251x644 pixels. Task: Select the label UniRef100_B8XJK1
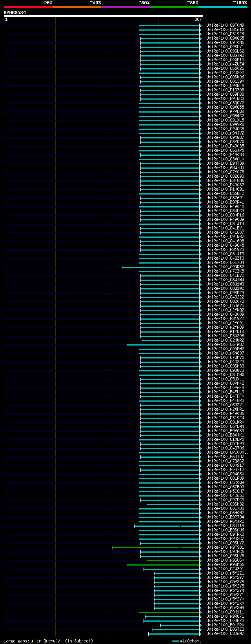pyautogui.click(x=225, y=435)
